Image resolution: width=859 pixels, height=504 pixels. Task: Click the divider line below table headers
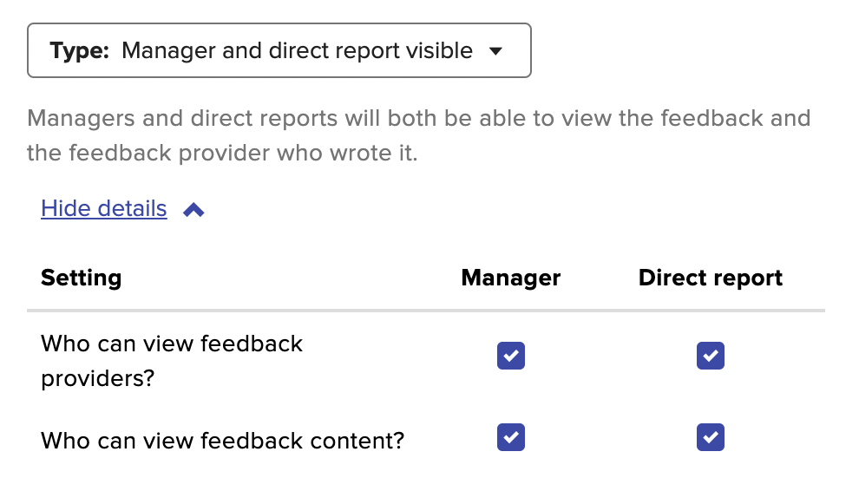click(425, 310)
